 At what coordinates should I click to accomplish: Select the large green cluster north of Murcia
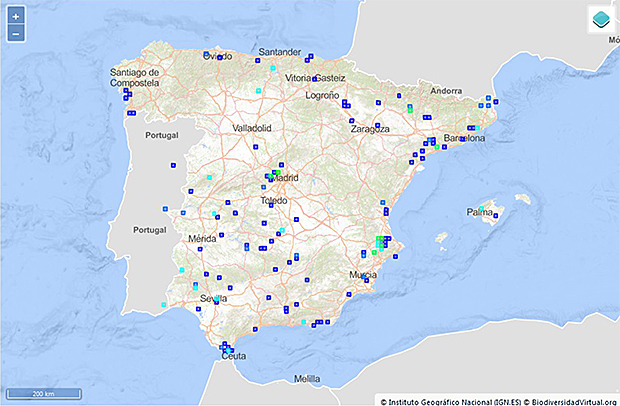381,241
